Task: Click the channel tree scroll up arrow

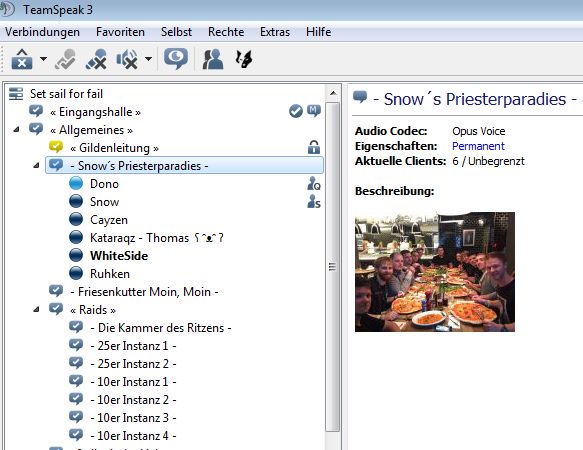Action: coord(333,93)
